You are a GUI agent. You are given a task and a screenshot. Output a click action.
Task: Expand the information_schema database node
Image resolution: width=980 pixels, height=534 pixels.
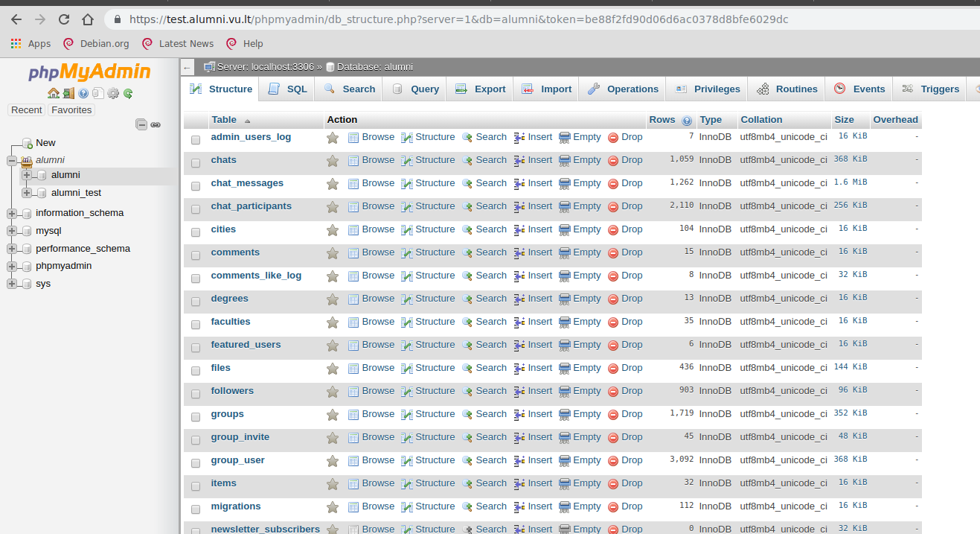click(x=11, y=213)
